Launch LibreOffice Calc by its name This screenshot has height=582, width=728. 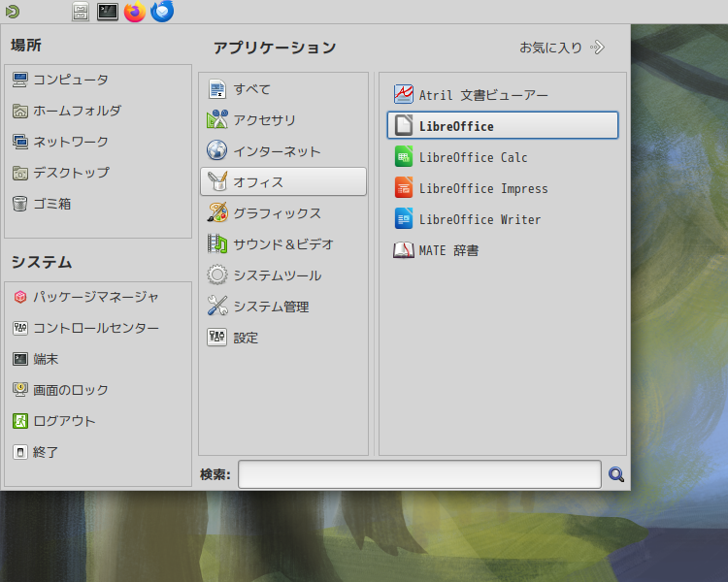click(x=473, y=157)
